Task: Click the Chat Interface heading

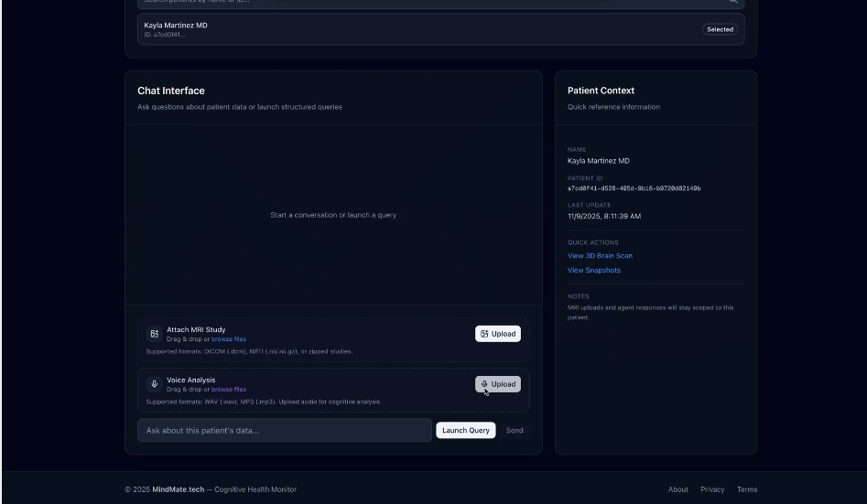Action: tap(171, 91)
